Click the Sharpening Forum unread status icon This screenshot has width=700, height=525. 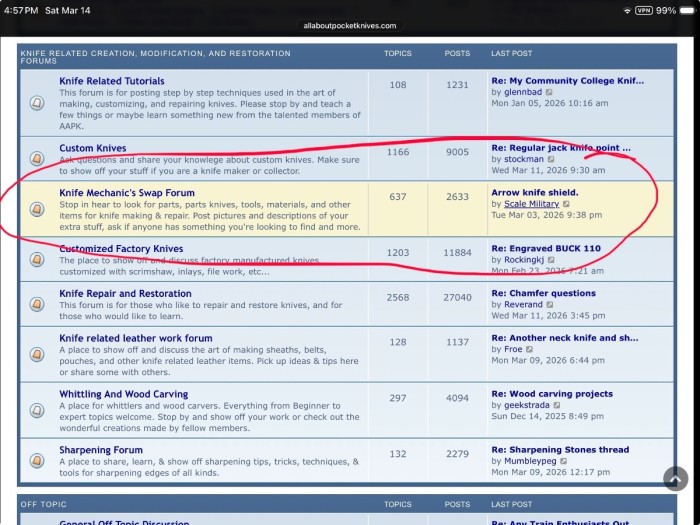(x=37, y=460)
